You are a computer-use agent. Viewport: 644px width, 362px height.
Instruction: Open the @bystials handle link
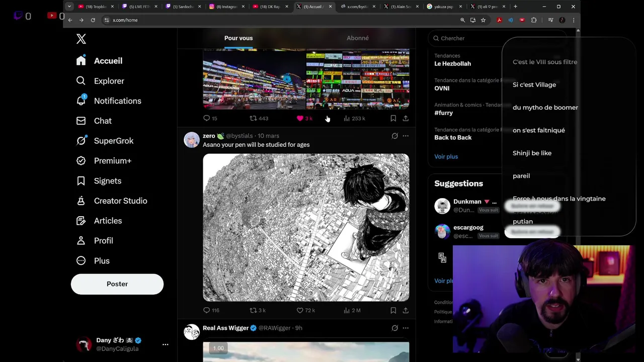click(x=239, y=136)
